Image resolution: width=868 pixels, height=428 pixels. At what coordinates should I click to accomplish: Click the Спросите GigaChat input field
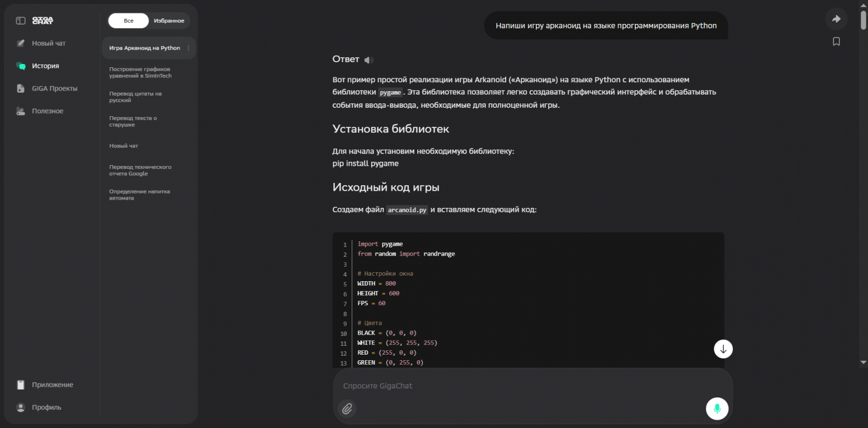click(517, 386)
